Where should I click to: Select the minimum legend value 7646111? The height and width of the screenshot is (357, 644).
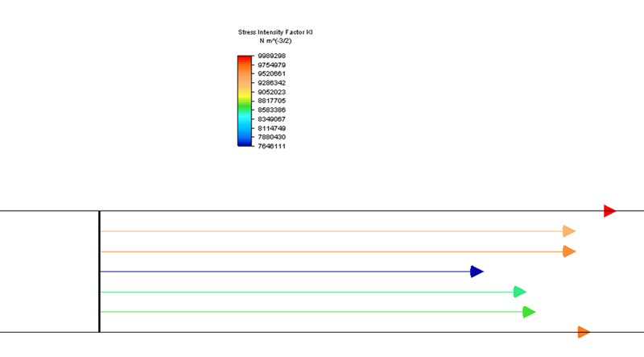click(271, 146)
